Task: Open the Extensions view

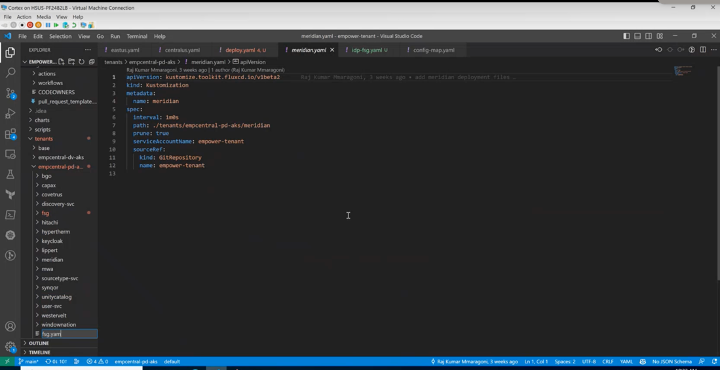Action: coord(10,134)
